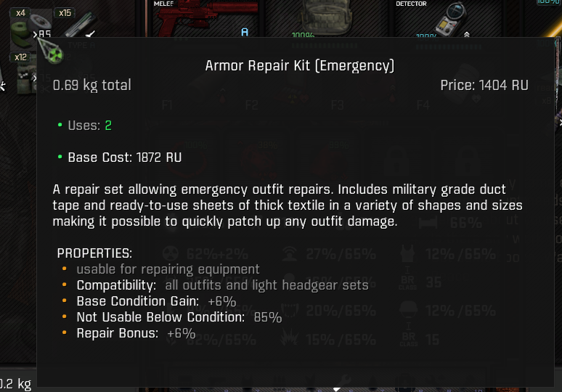Click the DETECTOR slot label
Image resolution: width=562 pixels, height=392 pixels.
click(411, 4)
